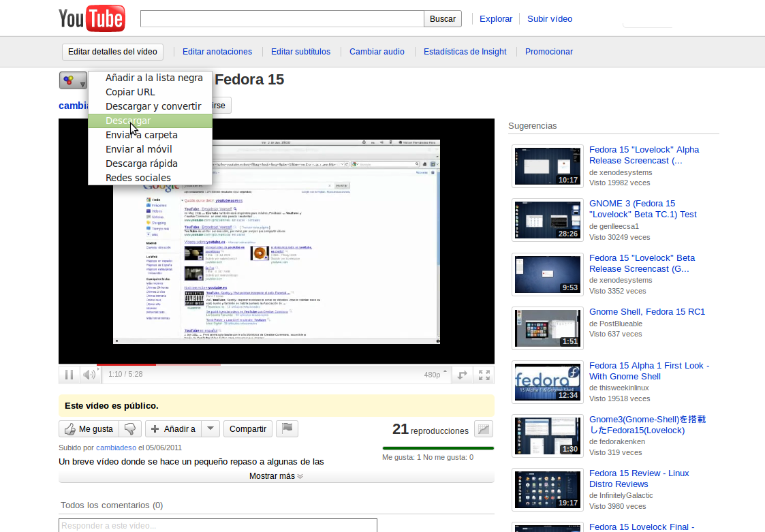
Task: Click the 'Sugerencias' heading
Action: pyautogui.click(x=532, y=126)
